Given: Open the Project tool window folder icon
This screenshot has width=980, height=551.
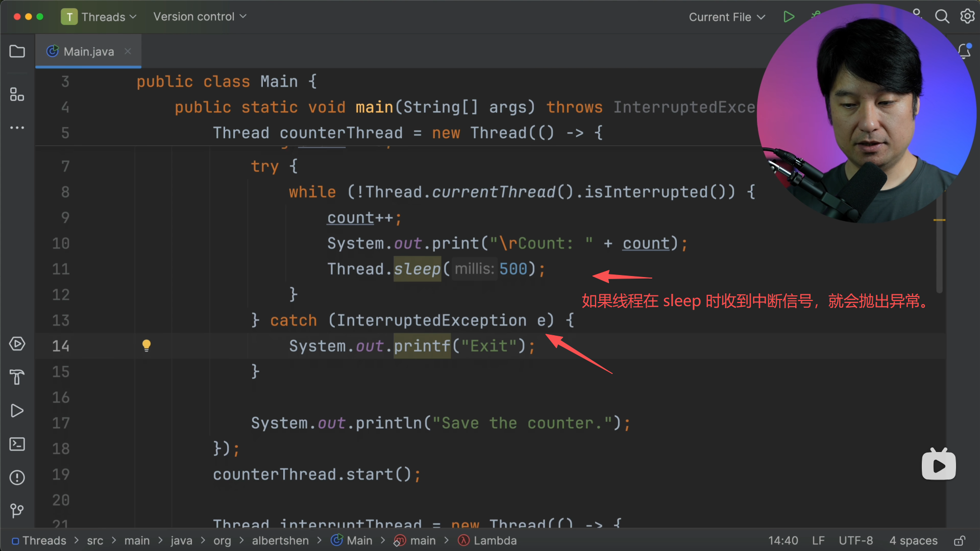Looking at the screenshot, I should click(17, 52).
